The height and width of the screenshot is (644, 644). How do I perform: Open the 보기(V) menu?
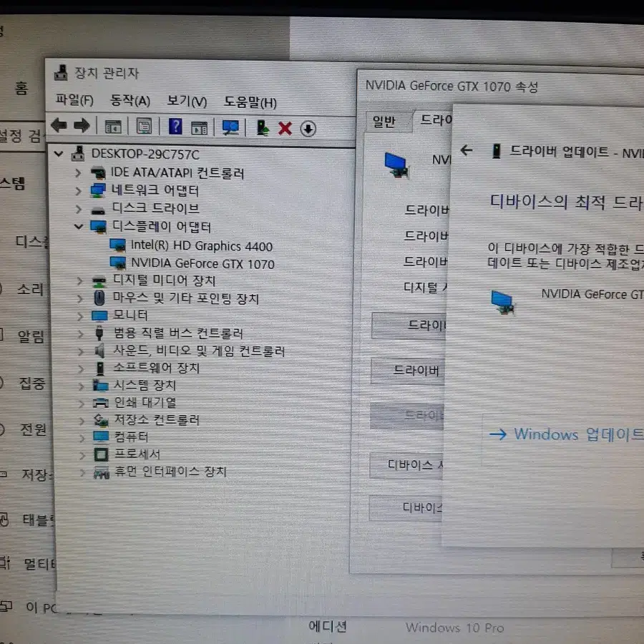coord(187,101)
